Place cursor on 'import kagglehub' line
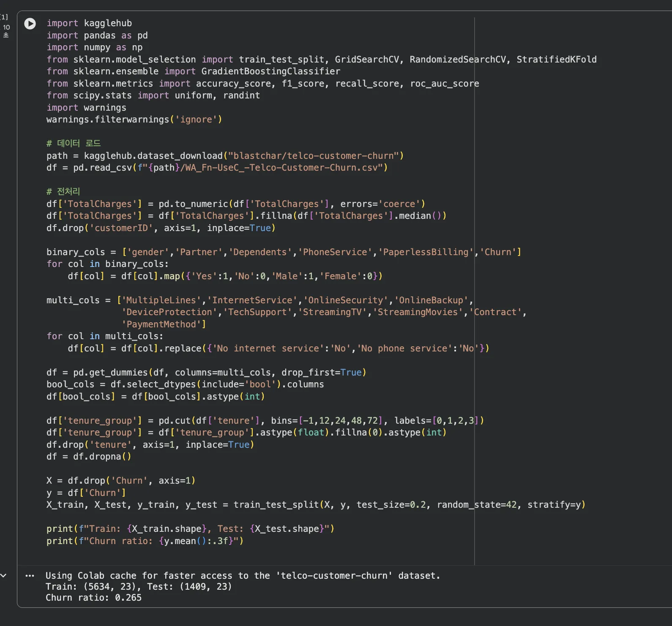 89,23
